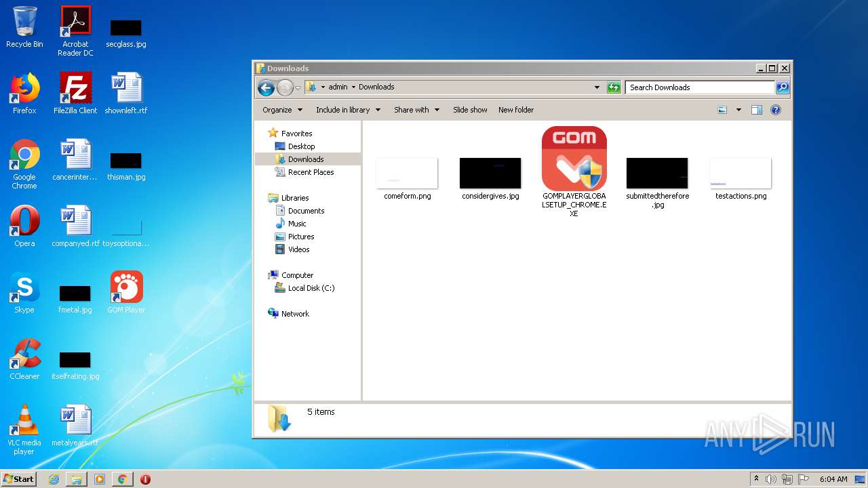The image size is (868, 488).
Task: Open recent pages dropdown arrow
Action: [298, 87]
